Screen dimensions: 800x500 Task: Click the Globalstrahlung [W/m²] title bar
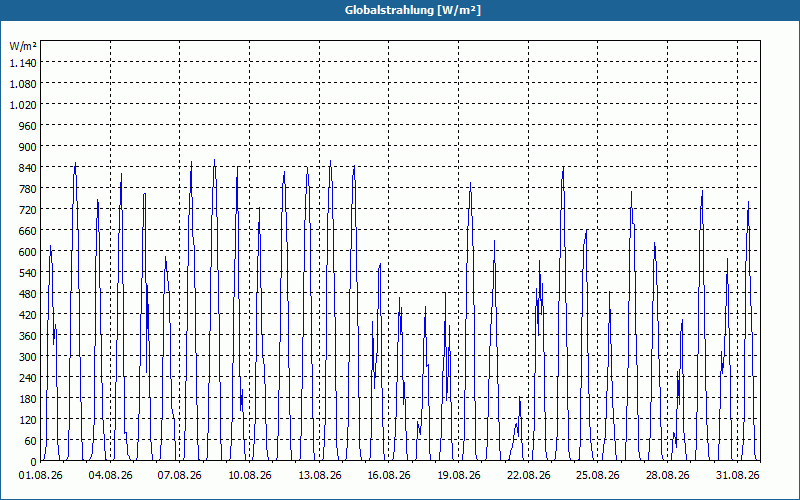pos(400,10)
